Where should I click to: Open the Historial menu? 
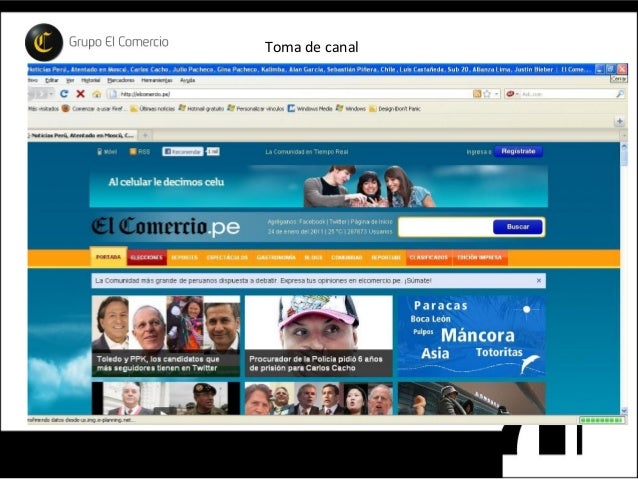tap(90, 80)
